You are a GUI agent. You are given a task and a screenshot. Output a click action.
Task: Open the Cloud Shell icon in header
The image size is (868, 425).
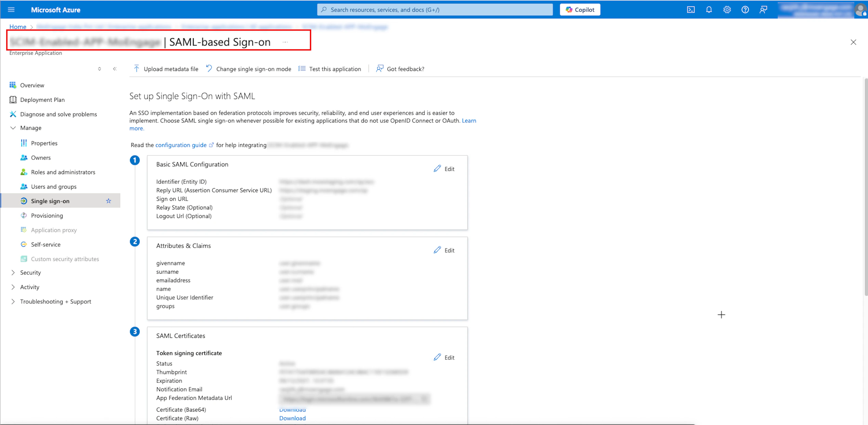point(691,10)
